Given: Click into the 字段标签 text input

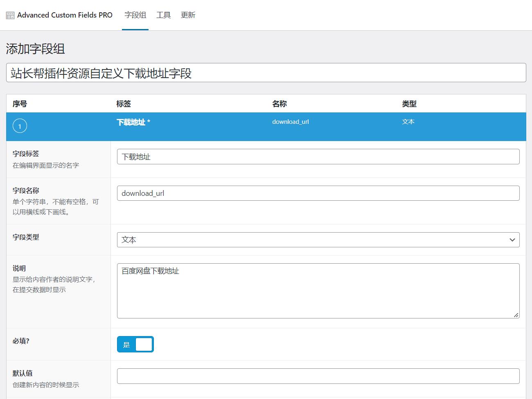Looking at the screenshot, I should [x=318, y=157].
